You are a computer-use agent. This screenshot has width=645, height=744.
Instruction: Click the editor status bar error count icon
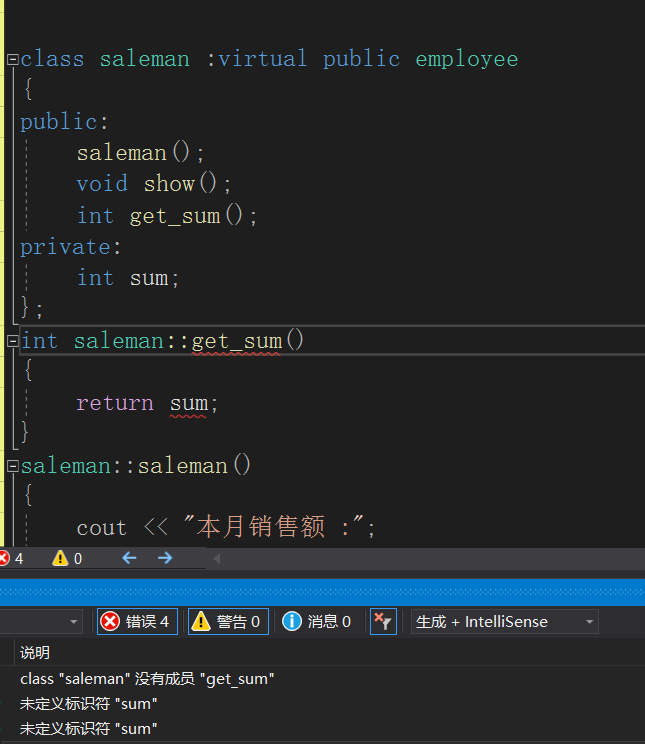5,558
